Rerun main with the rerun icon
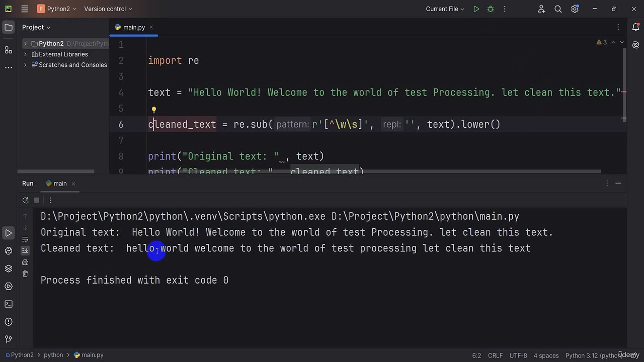644x362 pixels. 25,200
